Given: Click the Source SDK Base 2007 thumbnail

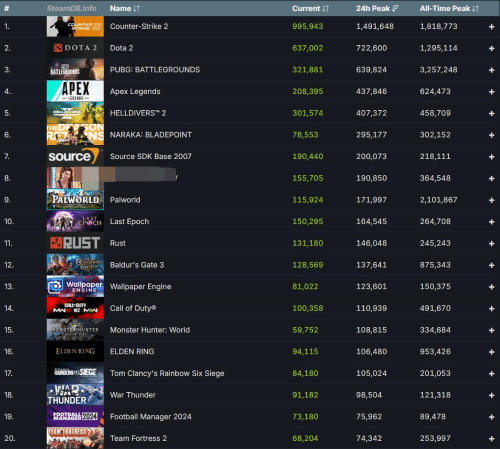Looking at the screenshot, I should [x=75, y=156].
